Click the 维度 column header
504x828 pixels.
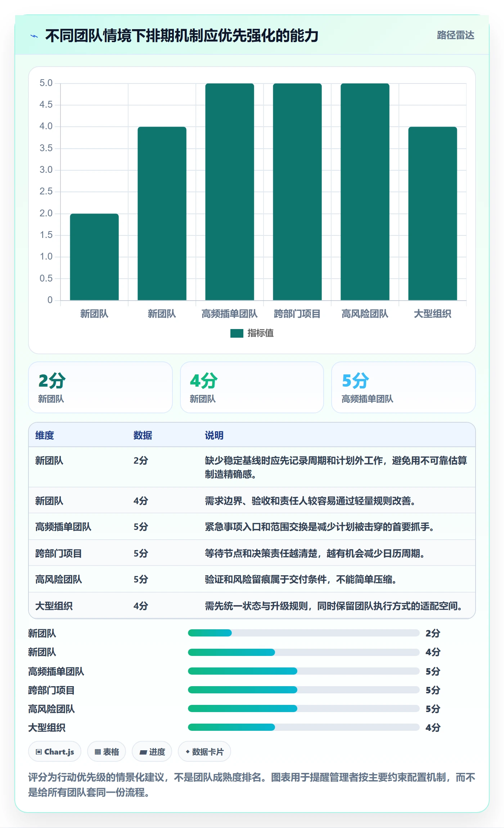coord(45,435)
